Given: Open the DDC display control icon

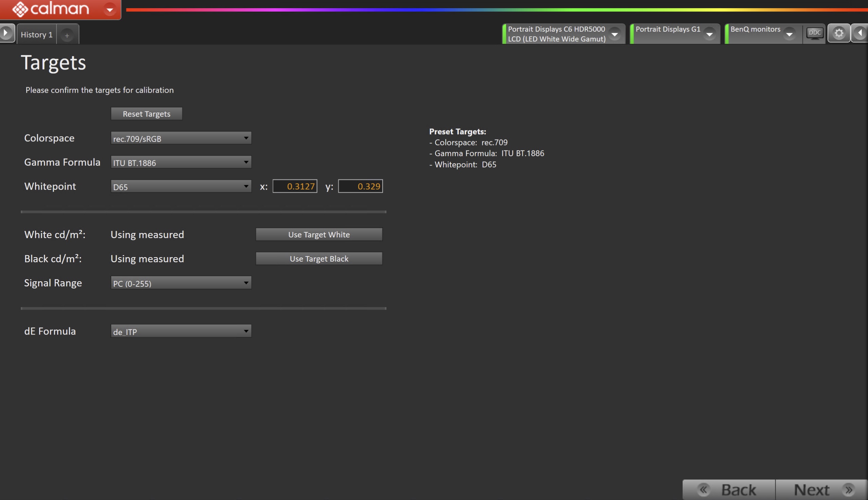Looking at the screenshot, I should point(814,33).
